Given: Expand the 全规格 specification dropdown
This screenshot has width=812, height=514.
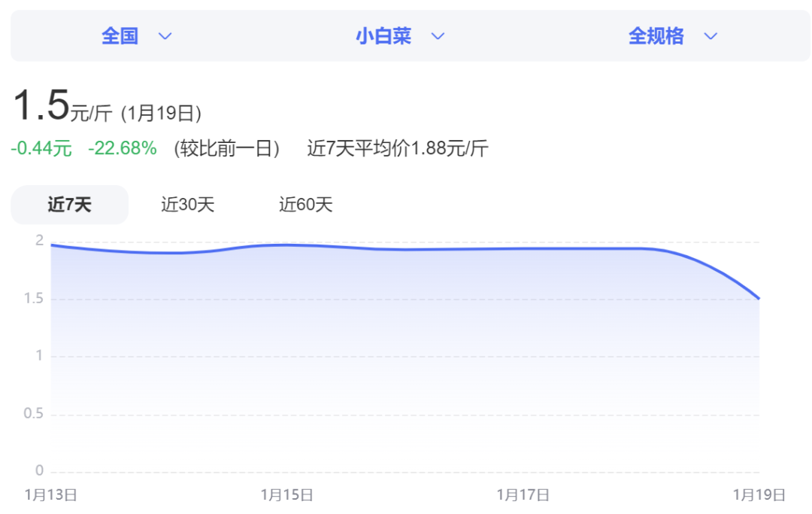Looking at the screenshot, I should click(x=656, y=36).
